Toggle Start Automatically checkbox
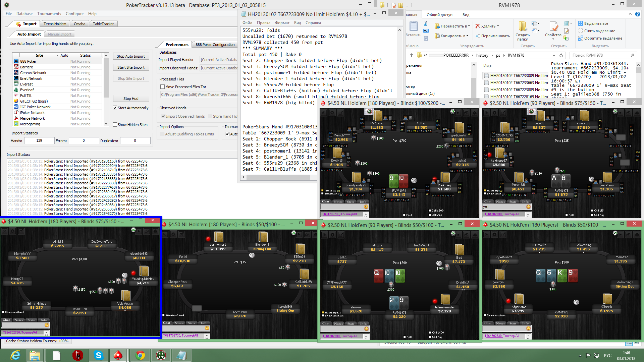Image resolution: width=644 pixels, height=362 pixels. [x=115, y=108]
